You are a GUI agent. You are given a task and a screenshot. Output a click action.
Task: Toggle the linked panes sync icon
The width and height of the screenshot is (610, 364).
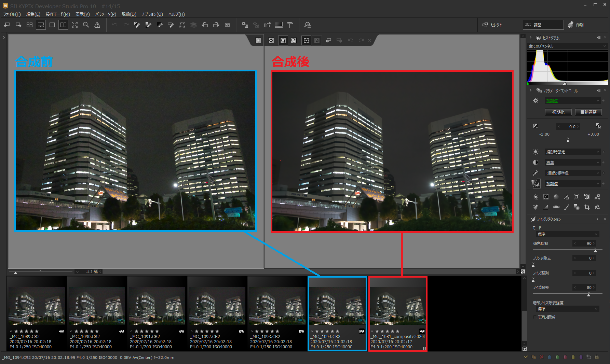coord(306,41)
